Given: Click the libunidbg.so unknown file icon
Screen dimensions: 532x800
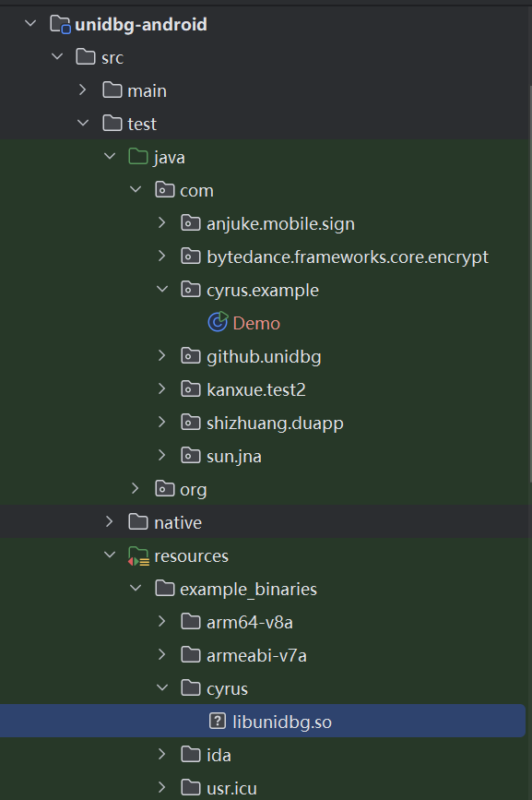Looking at the screenshot, I should [x=218, y=721].
